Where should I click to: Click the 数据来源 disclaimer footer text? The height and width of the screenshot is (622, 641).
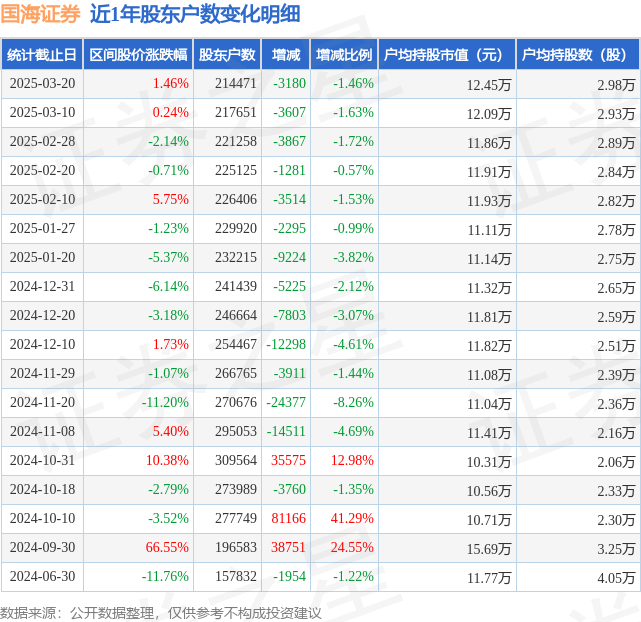[161, 613]
